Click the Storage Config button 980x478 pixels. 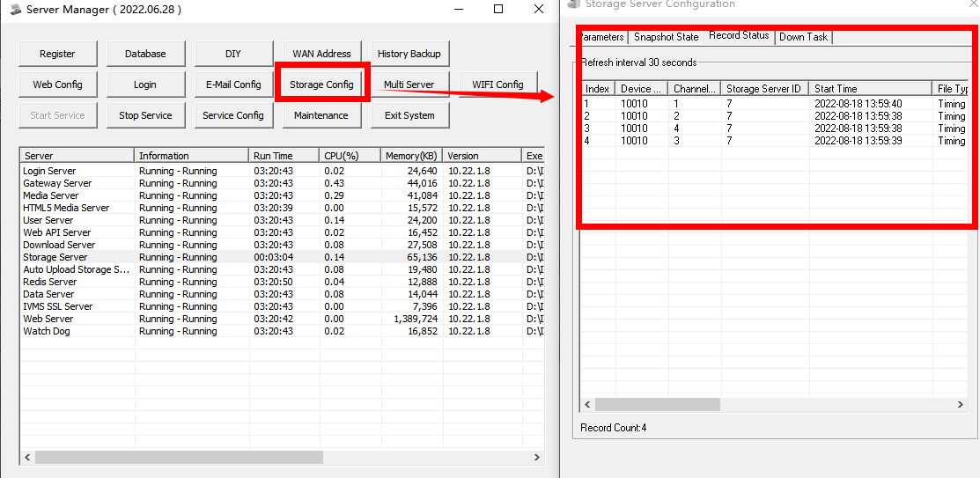[x=321, y=85]
